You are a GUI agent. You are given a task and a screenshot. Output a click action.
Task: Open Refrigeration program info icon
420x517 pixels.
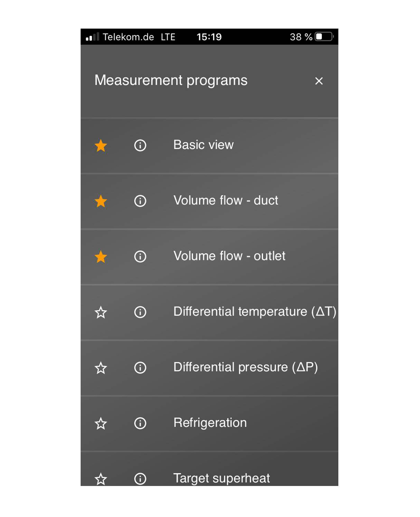(x=140, y=423)
